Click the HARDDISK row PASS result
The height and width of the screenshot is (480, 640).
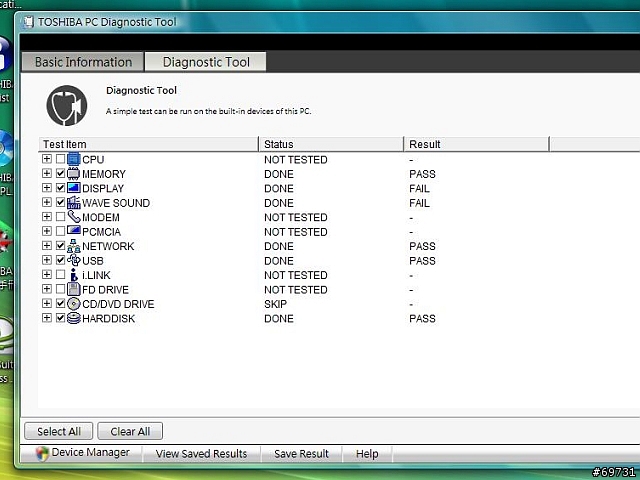[x=422, y=318]
